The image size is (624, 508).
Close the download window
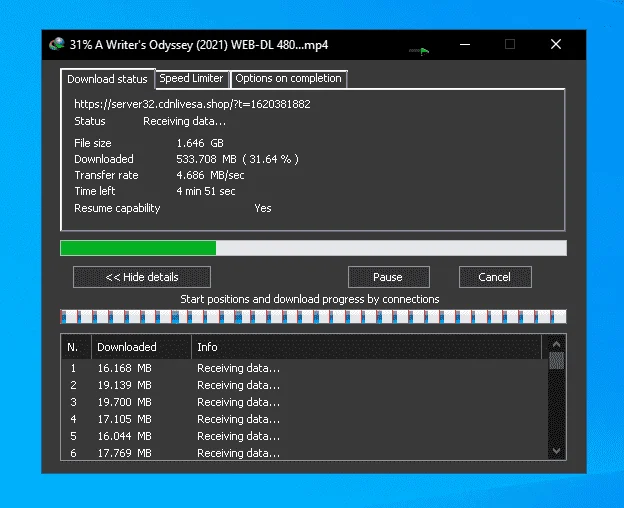click(556, 44)
